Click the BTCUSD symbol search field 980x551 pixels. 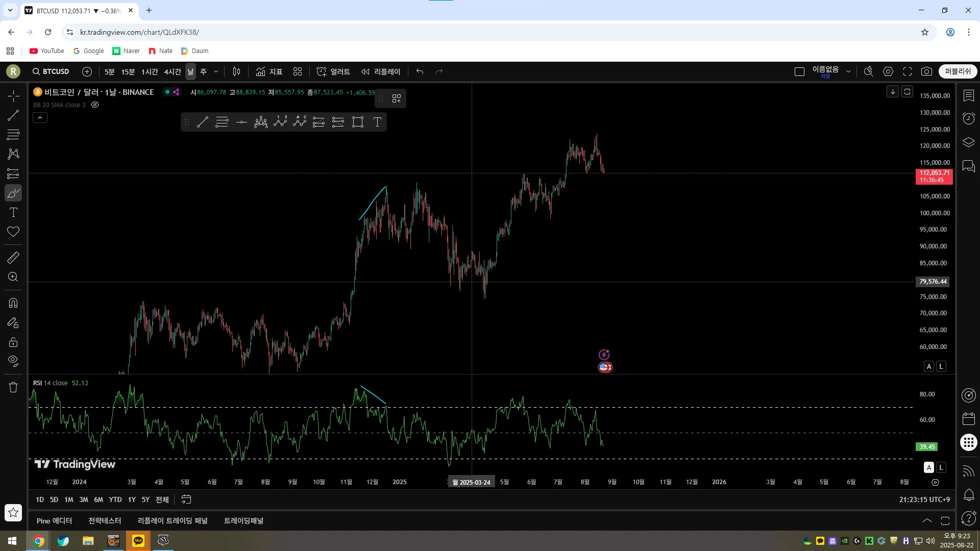click(x=51, y=71)
